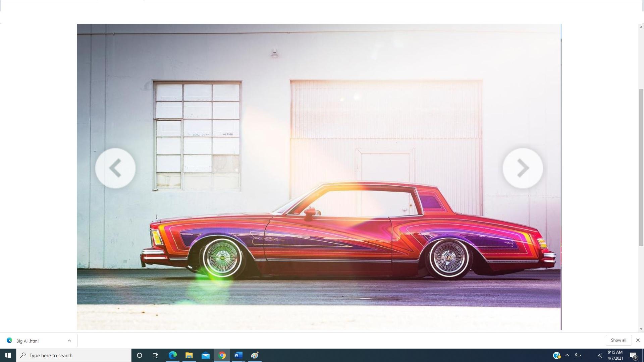Viewport: 644px width, 362px height.
Task: Advance to next slide arrow
Action: tap(523, 168)
